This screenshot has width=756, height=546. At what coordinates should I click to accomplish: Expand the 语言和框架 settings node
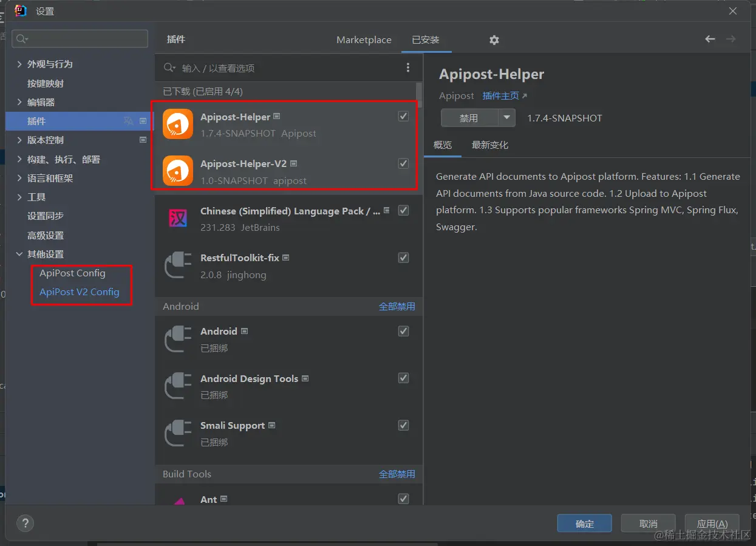click(x=19, y=178)
